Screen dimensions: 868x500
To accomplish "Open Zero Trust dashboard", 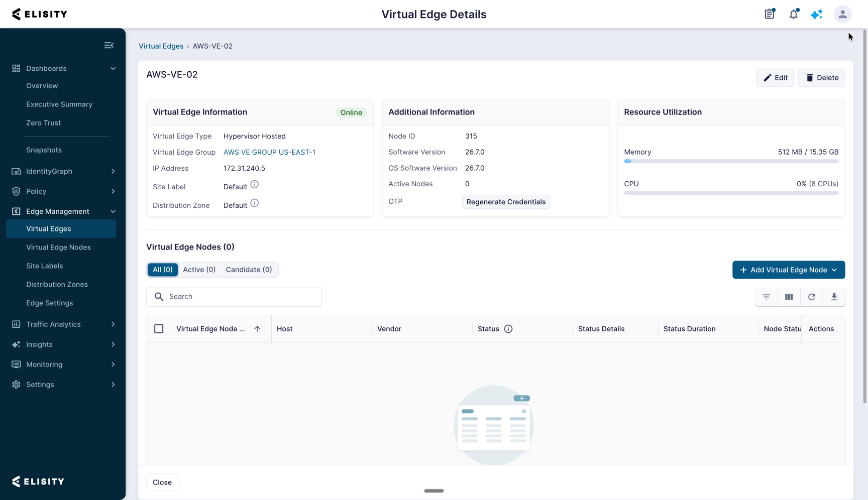I will pyautogui.click(x=43, y=123).
